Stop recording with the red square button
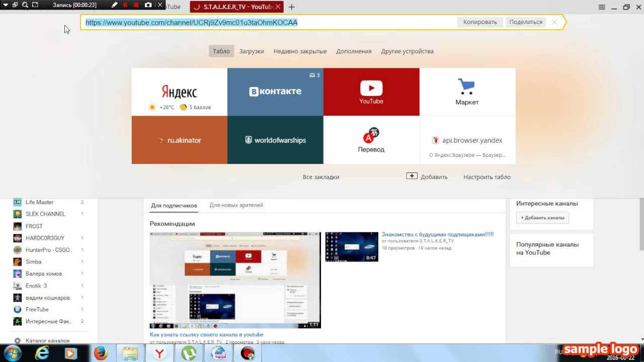 136,5
